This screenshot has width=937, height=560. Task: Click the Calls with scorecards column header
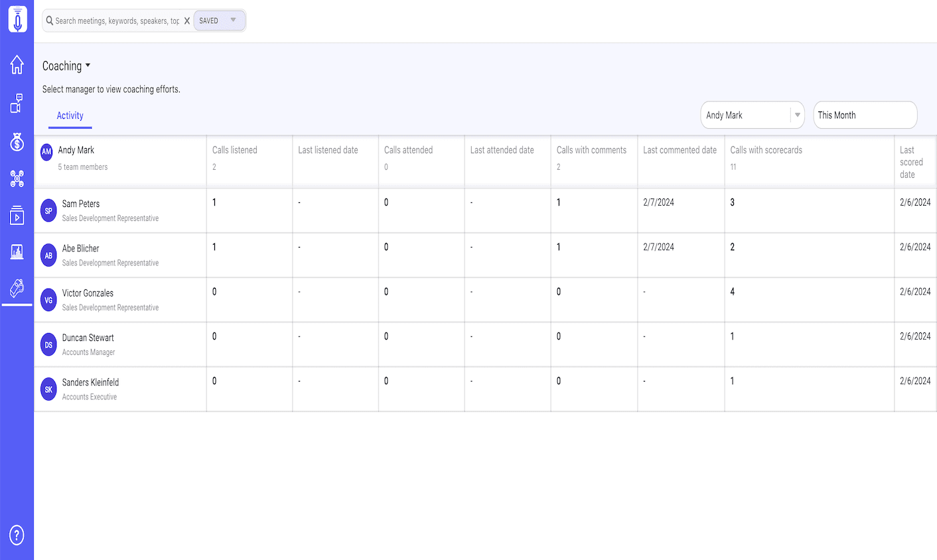(x=766, y=150)
